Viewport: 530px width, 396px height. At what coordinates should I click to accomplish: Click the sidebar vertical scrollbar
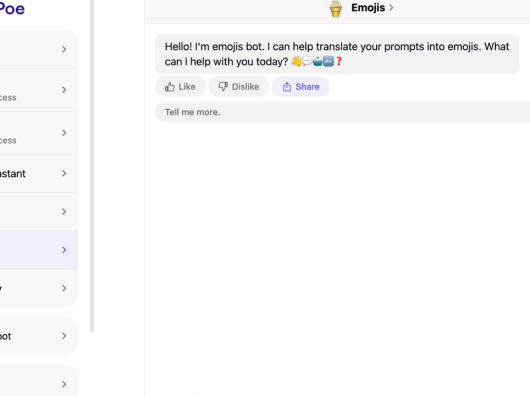click(x=92, y=166)
